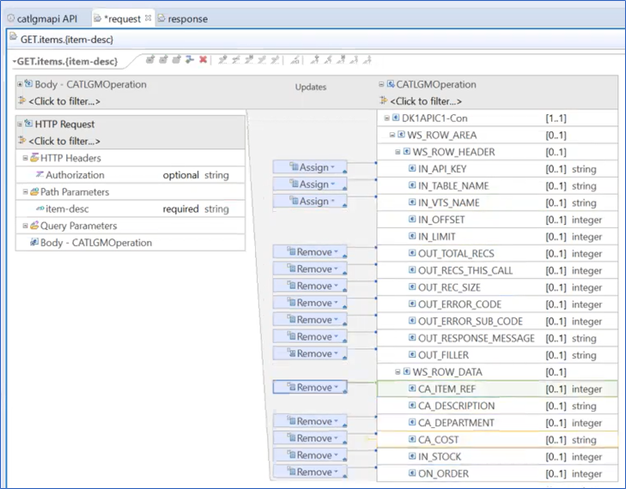
Task: Switch to the catlgmapi API tab
Action: [x=42, y=19]
